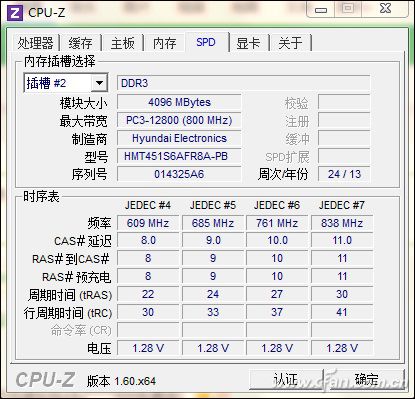
Task: Click the JEDEC #4 column header
Action: click(148, 205)
